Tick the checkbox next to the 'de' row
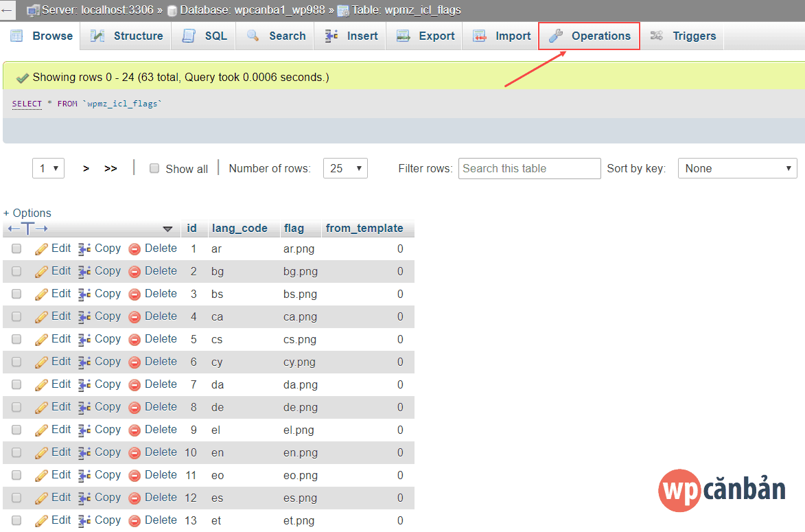805x532 pixels. pyautogui.click(x=16, y=406)
